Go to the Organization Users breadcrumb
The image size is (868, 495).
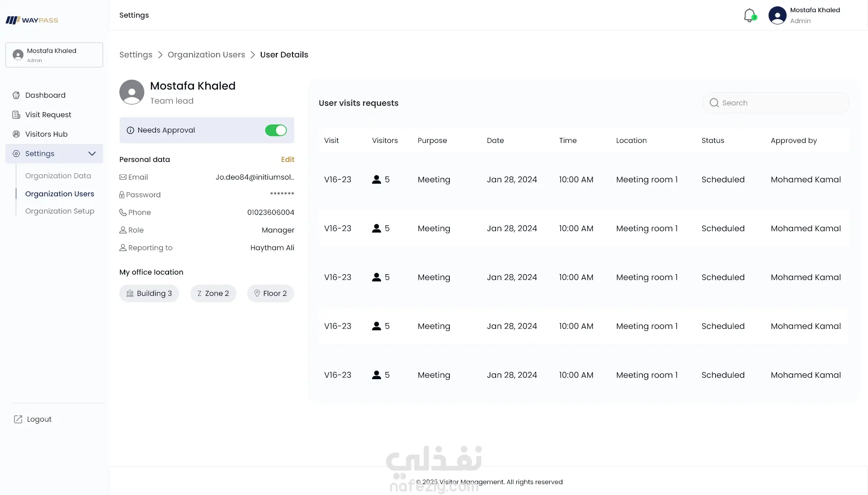(x=206, y=55)
